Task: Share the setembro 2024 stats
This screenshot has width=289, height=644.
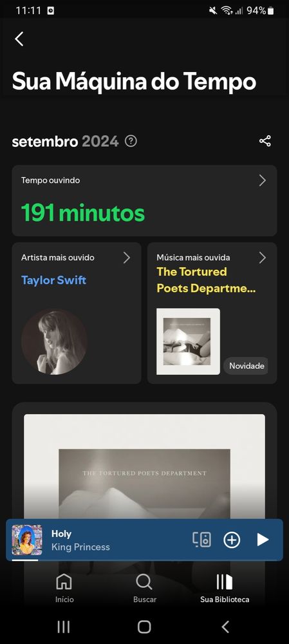Action: 265,141
